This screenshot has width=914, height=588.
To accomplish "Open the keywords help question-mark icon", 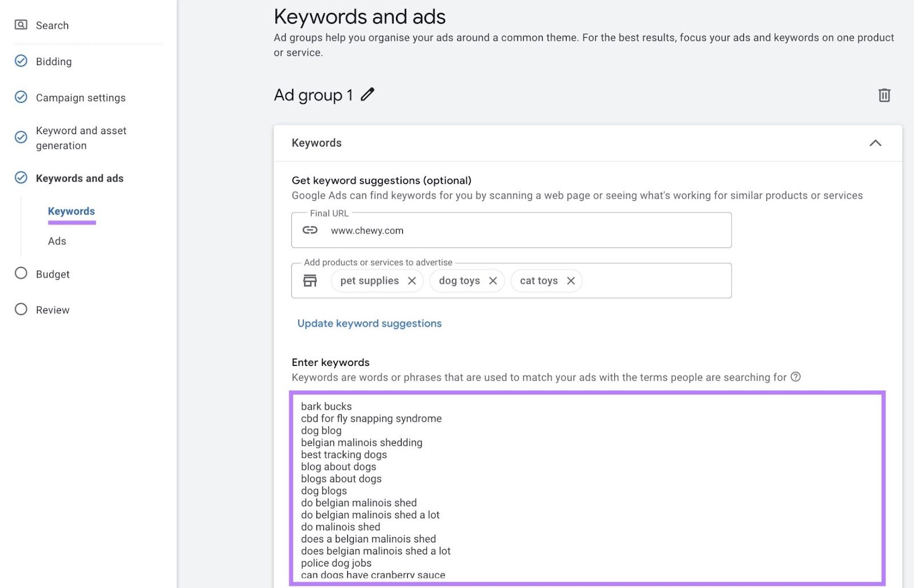I will coord(796,377).
